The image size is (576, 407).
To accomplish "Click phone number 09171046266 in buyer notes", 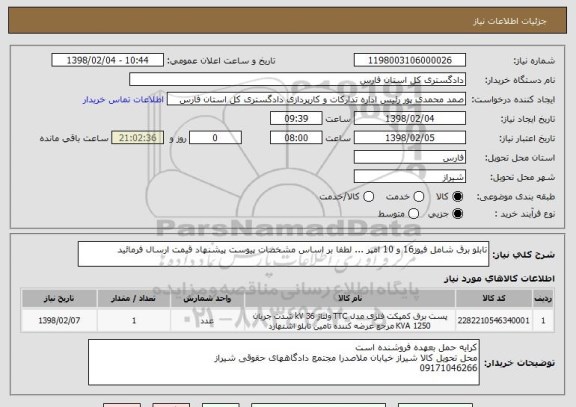I will [x=448, y=368].
